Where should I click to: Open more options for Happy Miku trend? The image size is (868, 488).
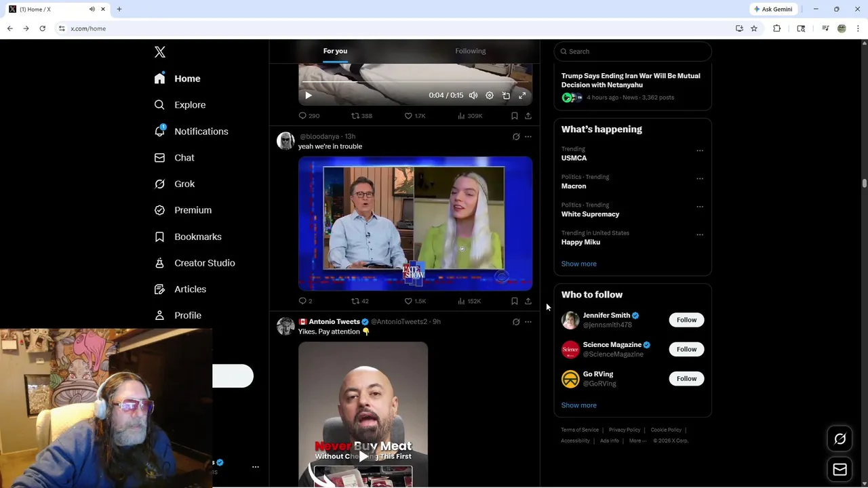tap(700, 235)
